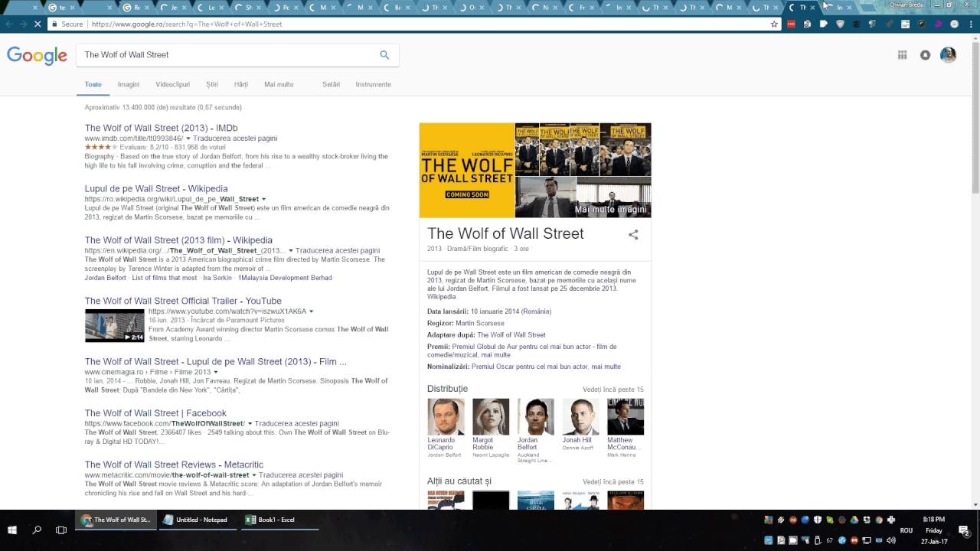Click the taskbar clock showing 8:18 PM
The image size is (980, 551).
point(933,530)
